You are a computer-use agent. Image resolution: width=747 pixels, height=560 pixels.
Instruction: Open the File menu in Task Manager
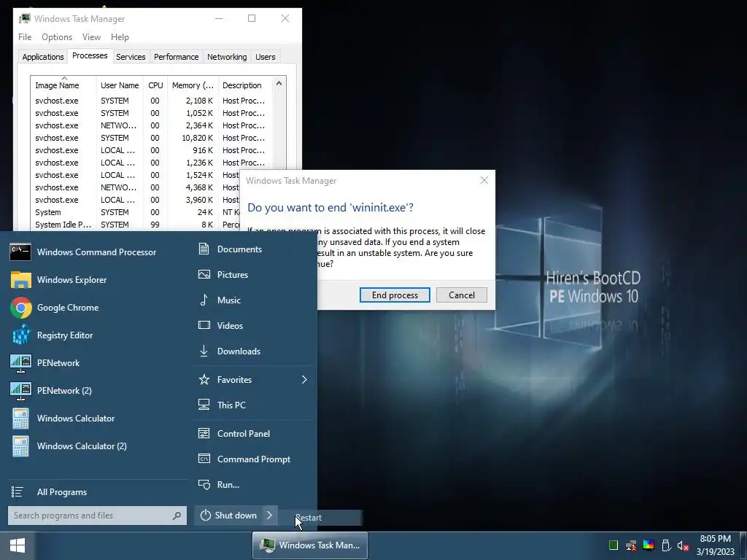click(x=25, y=37)
